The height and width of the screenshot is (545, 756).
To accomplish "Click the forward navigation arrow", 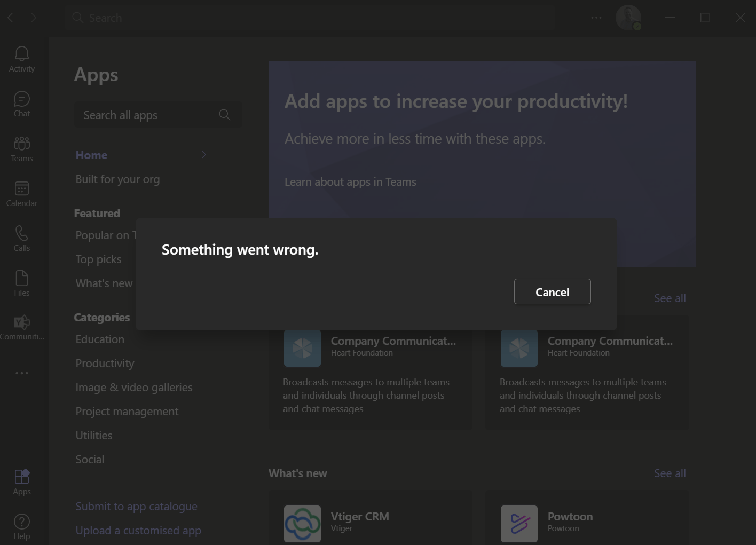I will (x=34, y=18).
